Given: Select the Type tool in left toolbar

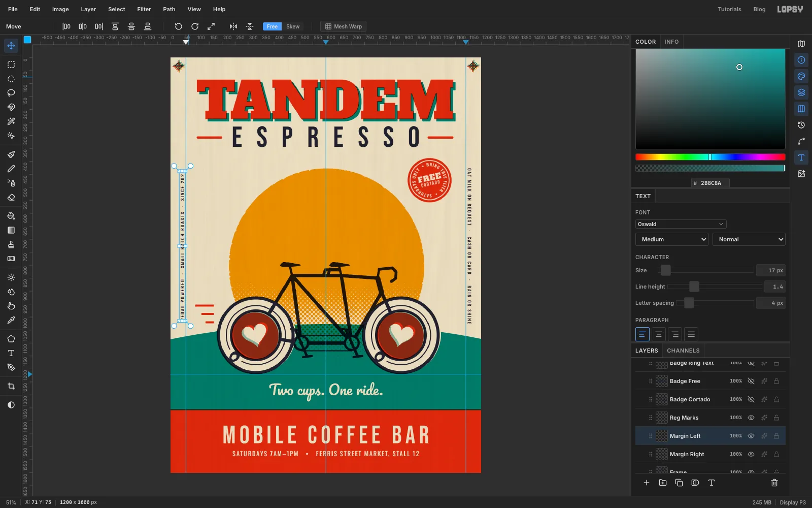Looking at the screenshot, I should point(11,353).
